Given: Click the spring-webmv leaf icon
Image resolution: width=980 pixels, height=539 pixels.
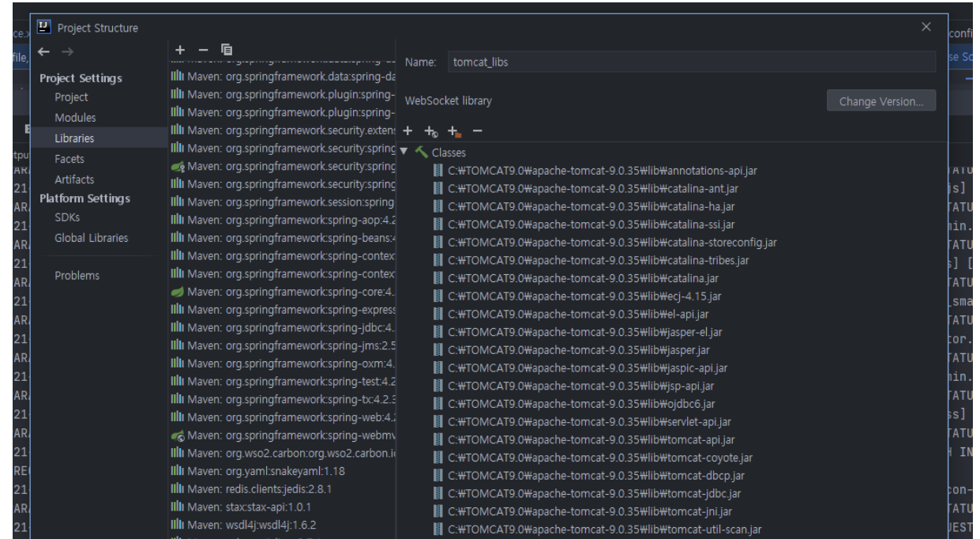Looking at the screenshot, I should coord(178,435).
